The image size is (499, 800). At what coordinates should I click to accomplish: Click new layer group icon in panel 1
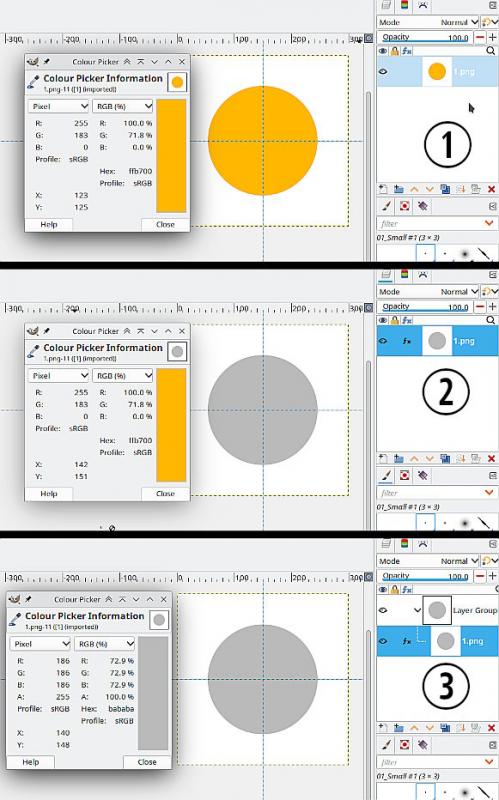click(x=398, y=189)
